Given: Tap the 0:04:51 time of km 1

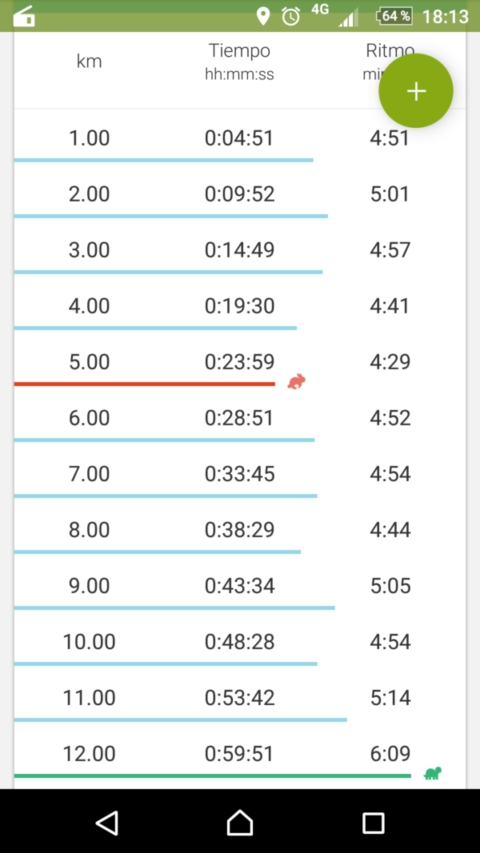Looking at the screenshot, I should [x=239, y=138].
